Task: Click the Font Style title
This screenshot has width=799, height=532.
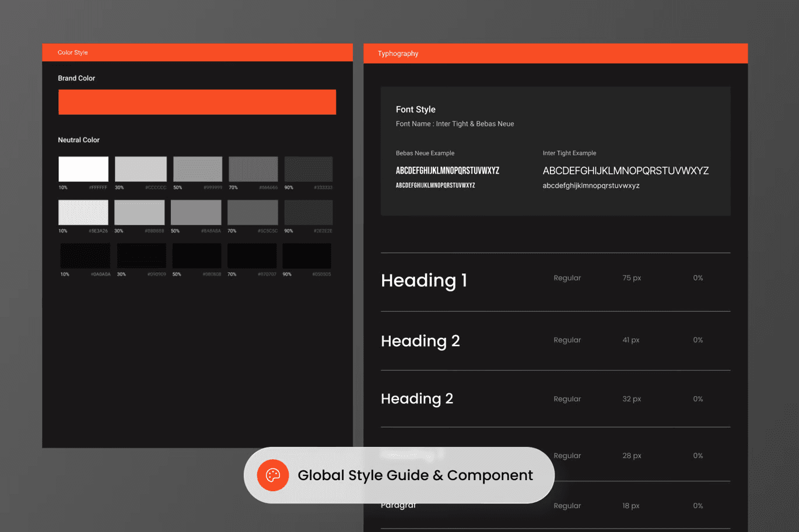Action: pyautogui.click(x=416, y=110)
